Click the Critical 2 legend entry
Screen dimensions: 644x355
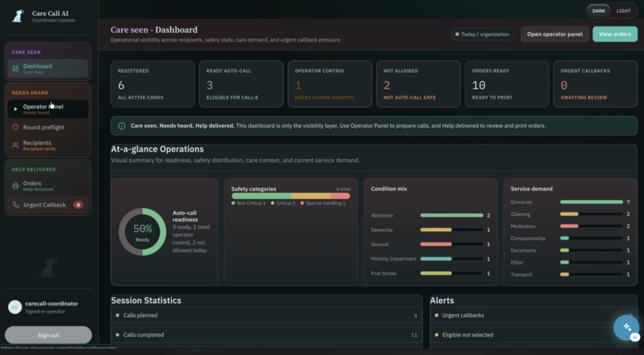[283, 203]
